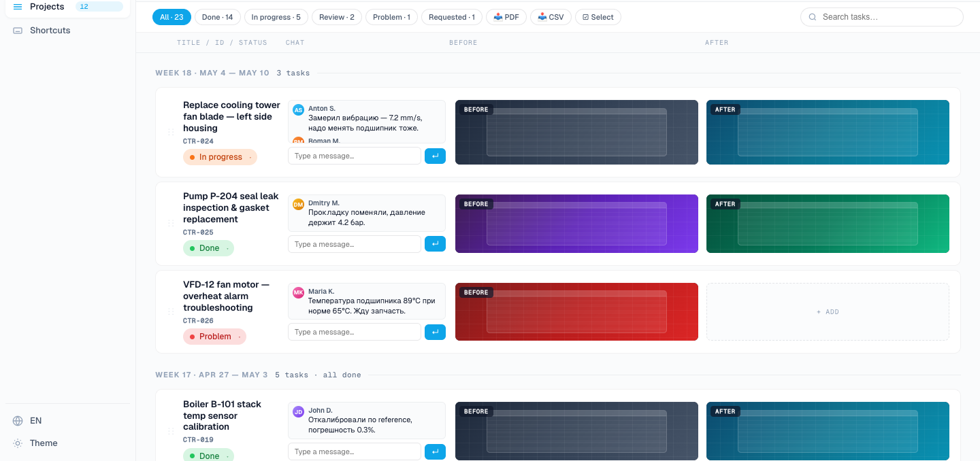Viewport: 980px width, 461px height.
Task: Type-a-message field for Boiler B-101 task
Action: 355,451
